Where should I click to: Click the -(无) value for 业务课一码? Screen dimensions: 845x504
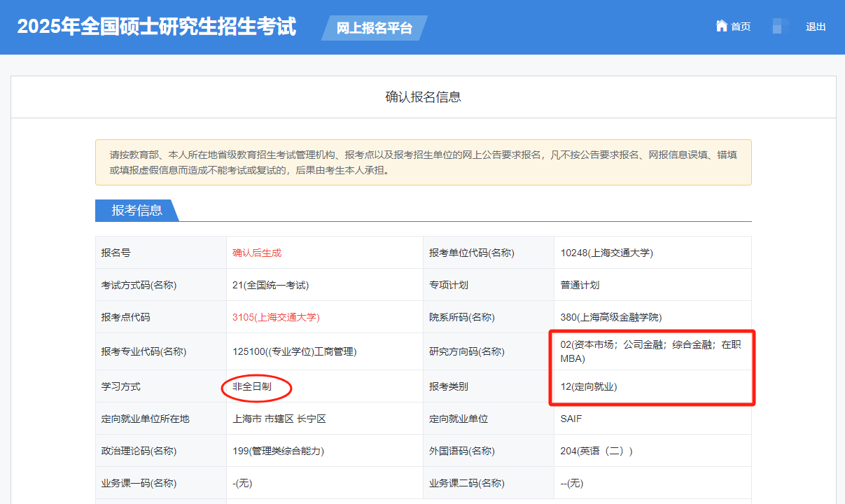(242, 483)
